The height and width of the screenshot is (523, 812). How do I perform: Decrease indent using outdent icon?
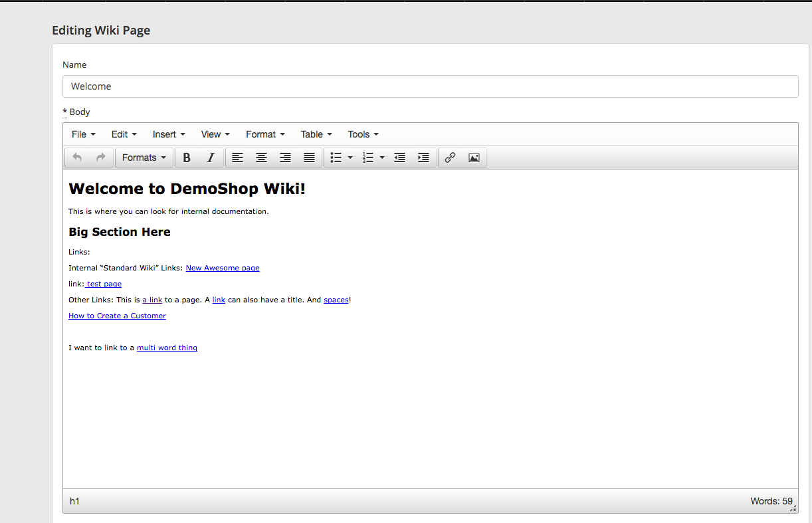tap(399, 157)
